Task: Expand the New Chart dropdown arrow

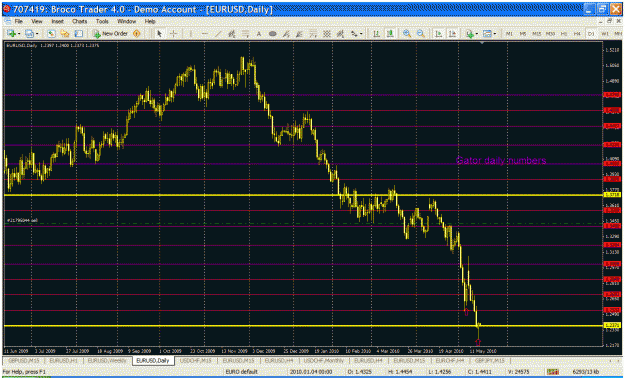Action: point(19,34)
